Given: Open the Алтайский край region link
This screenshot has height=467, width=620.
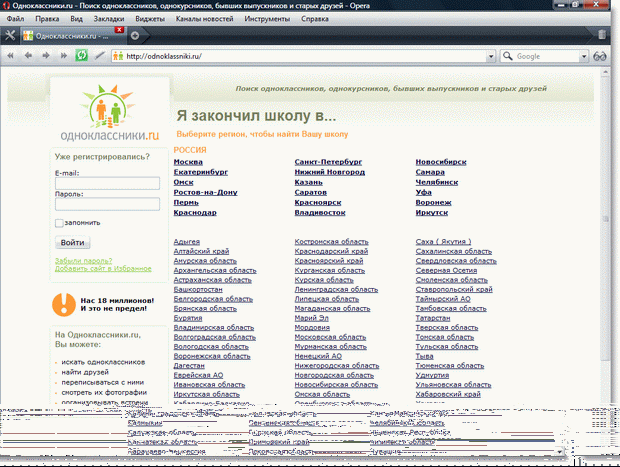Looking at the screenshot, I should [201, 251].
